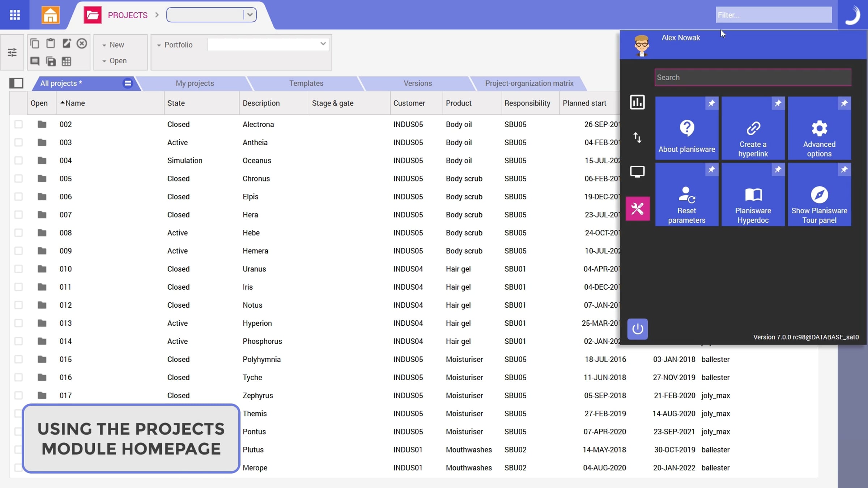Click the Planisware logo top right
The height and width of the screenshot is (488, 868).
click(x=852, y=15)
